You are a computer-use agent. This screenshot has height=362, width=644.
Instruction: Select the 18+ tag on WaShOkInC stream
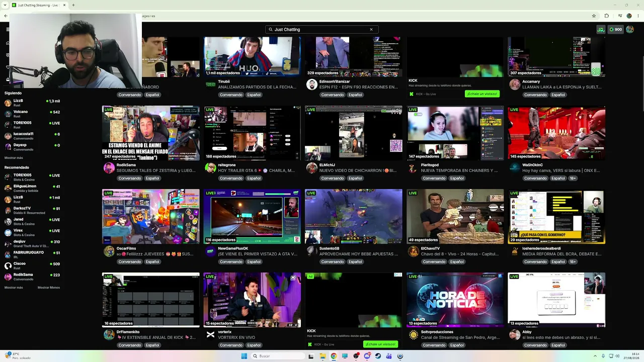[x=573, y=178]
